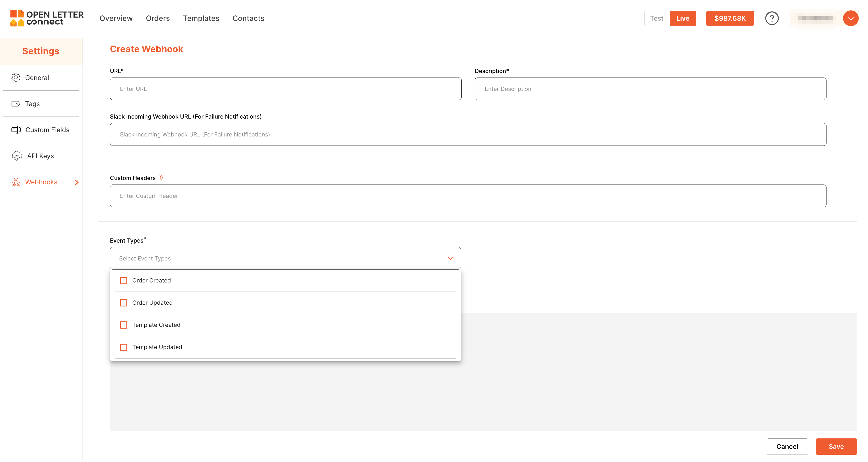Open the Templates navigation item
The width and height of the screenshot is (868, 462).
coord(201,18)
